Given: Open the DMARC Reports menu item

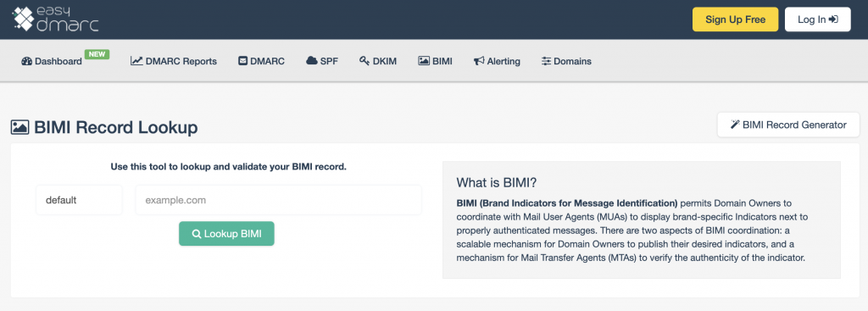Looking at the screenshot, I should [x=174, y=61].
